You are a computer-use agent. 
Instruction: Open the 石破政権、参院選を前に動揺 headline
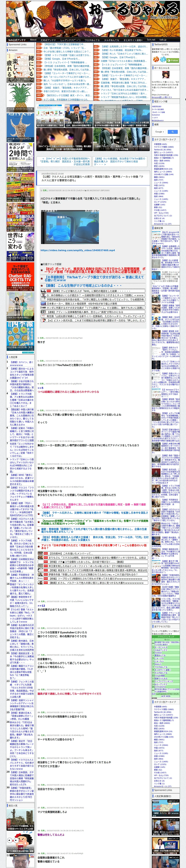click(124, 83)
